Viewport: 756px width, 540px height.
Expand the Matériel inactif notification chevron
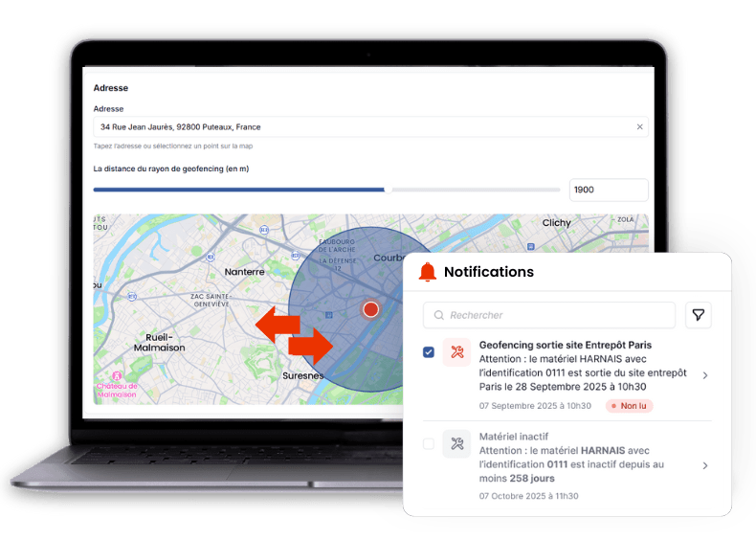point(705,465)
